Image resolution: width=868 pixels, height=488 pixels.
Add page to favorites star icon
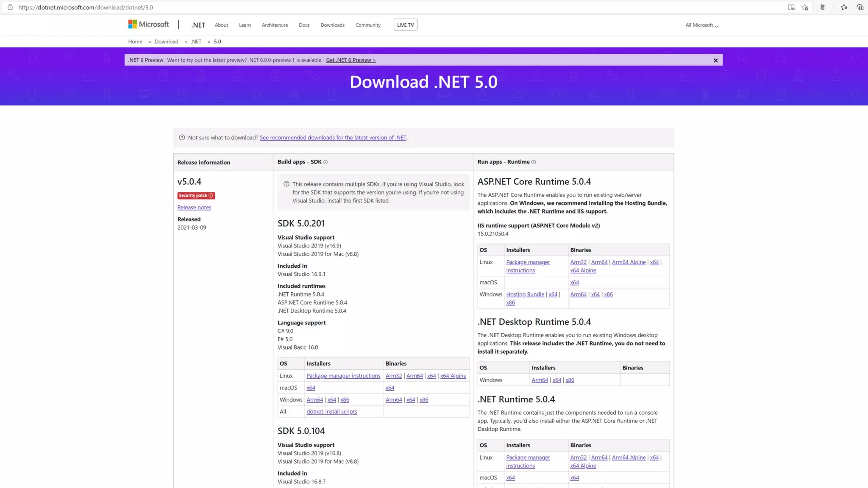(805, 7)
